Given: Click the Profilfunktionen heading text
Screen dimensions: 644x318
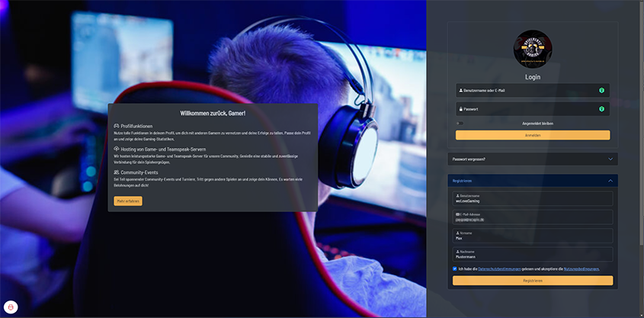Looking at the screenshot, I should tap(136, 126).
